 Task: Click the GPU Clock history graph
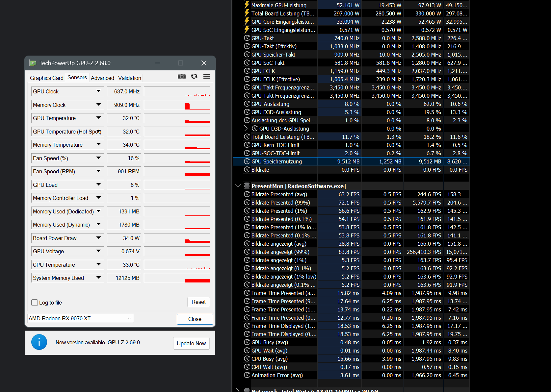177,91
